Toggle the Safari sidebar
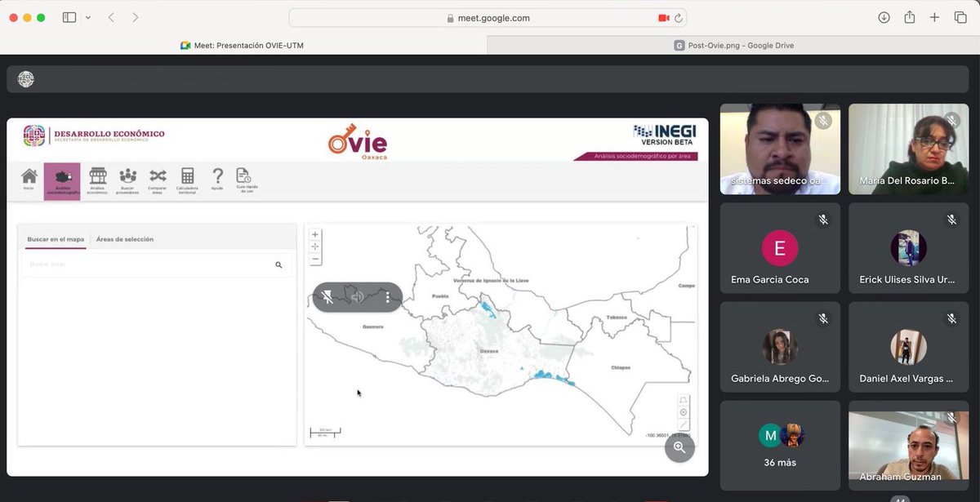 pos(69,17)
